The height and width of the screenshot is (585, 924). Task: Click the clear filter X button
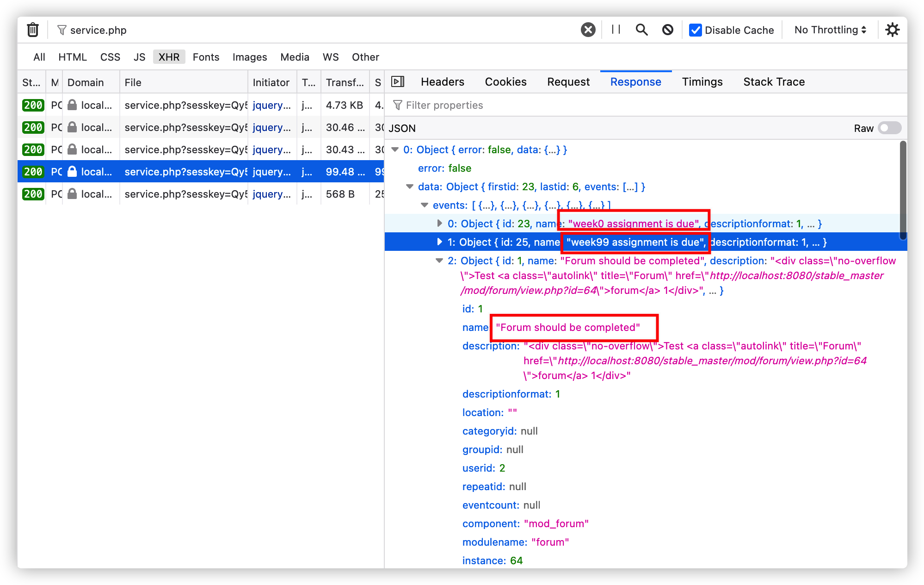click(x=588, y=30)
